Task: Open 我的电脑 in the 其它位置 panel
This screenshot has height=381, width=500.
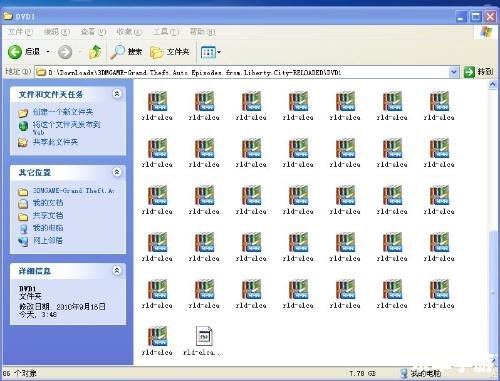Action: pos(48,228)
